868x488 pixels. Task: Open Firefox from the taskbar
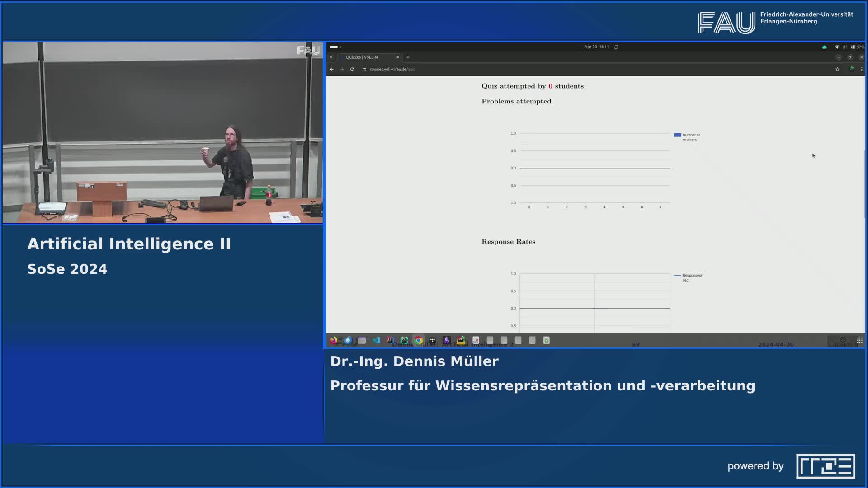333,340
